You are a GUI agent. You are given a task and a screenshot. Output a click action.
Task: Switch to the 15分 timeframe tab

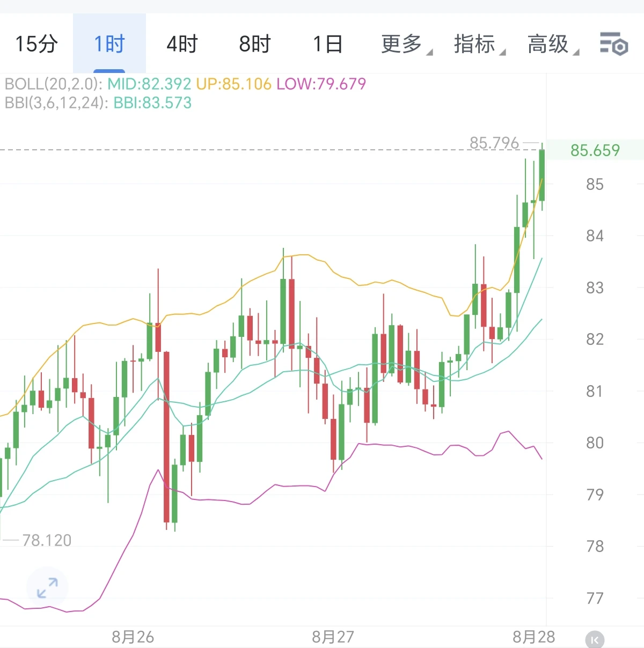coord(36,44)
